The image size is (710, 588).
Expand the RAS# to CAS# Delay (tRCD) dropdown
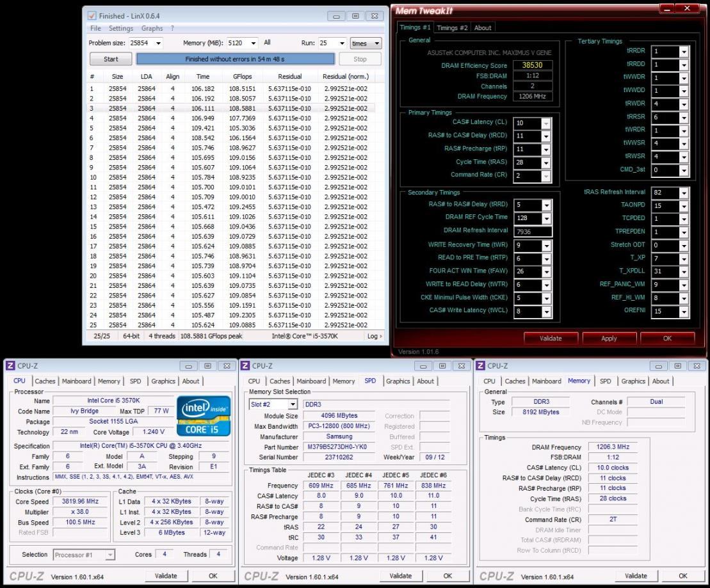tap(546, 136)
